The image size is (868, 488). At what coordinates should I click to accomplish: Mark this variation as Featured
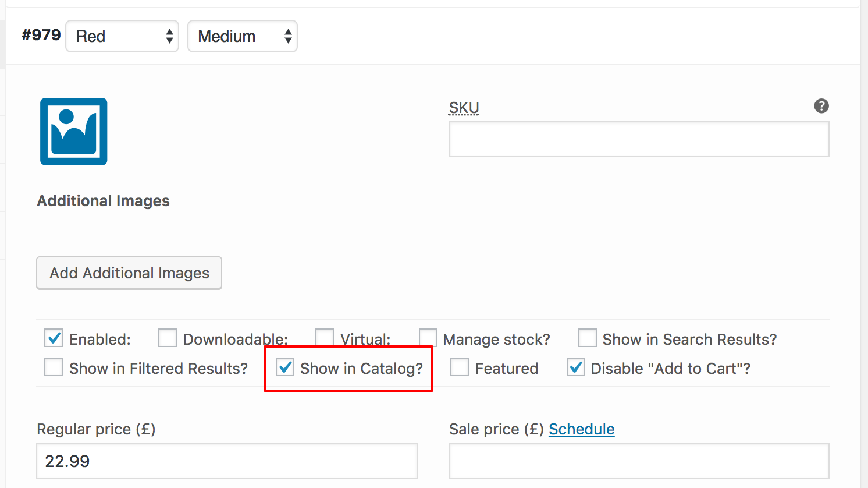click(x=460, y=367)
